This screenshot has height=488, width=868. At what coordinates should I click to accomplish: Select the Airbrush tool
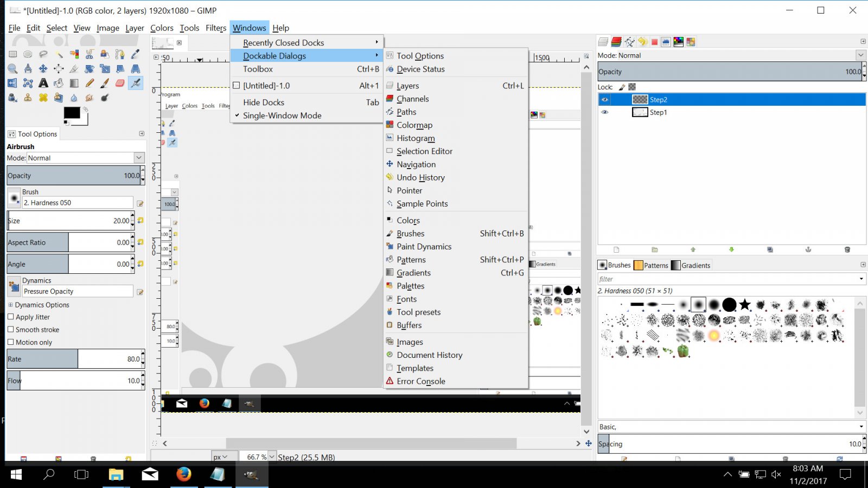coord(136,83)
